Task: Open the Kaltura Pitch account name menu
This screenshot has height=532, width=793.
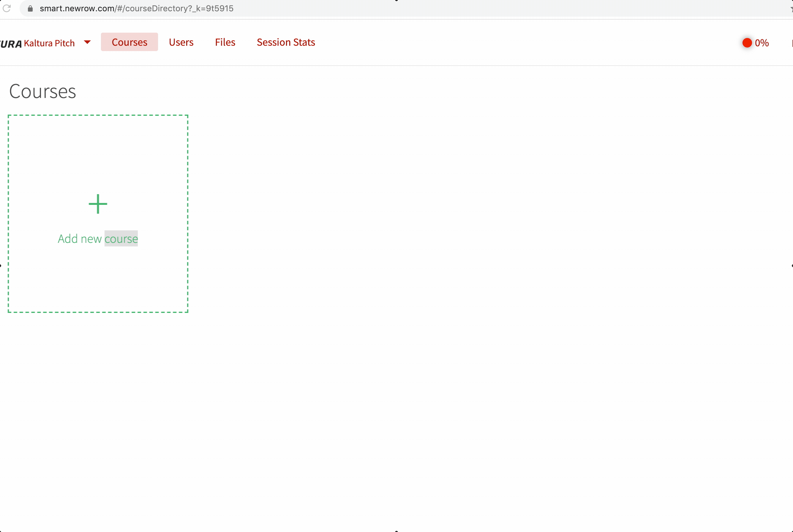Action: pos(49,43)
